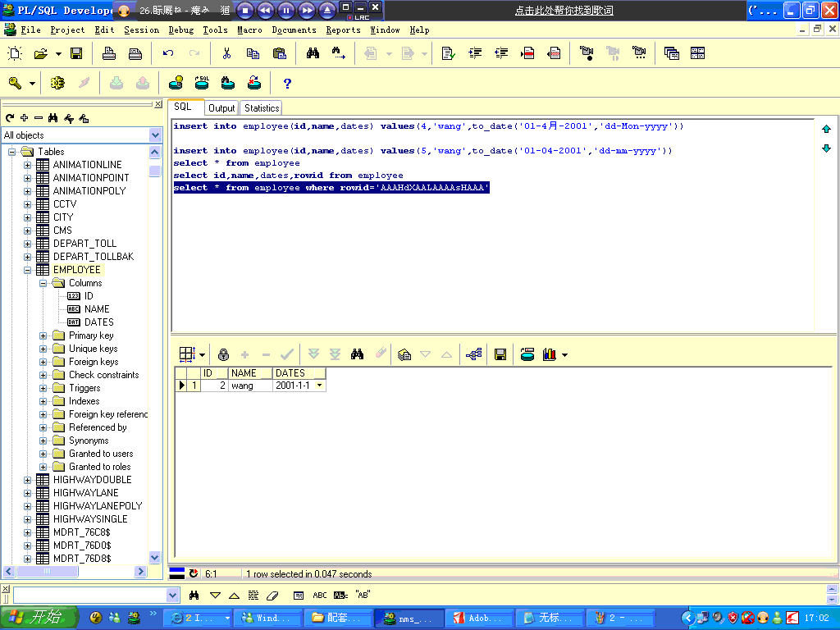
Task: Switch to the Output tab
Action: [x=221, y=108]
